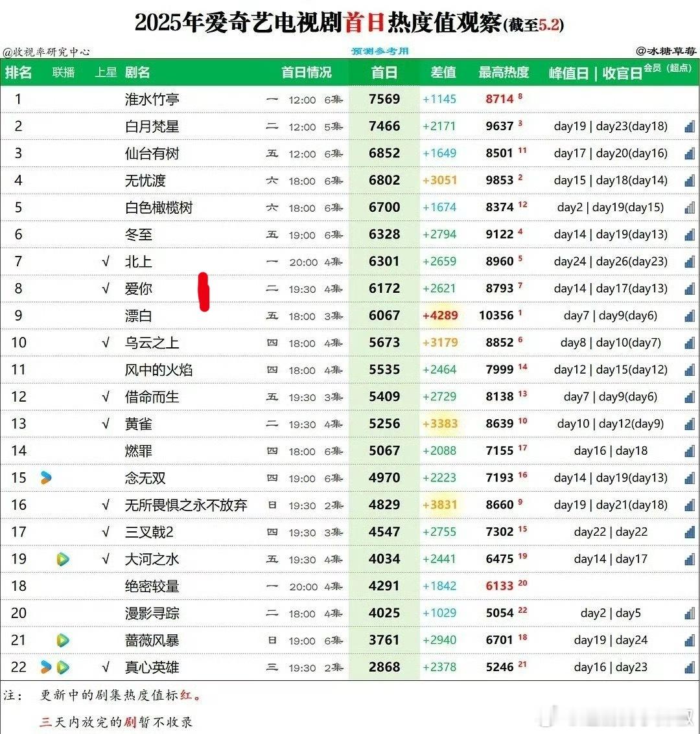
Task: Click the faded bar chart icon for 白色橄榄树
Action: 689,207
